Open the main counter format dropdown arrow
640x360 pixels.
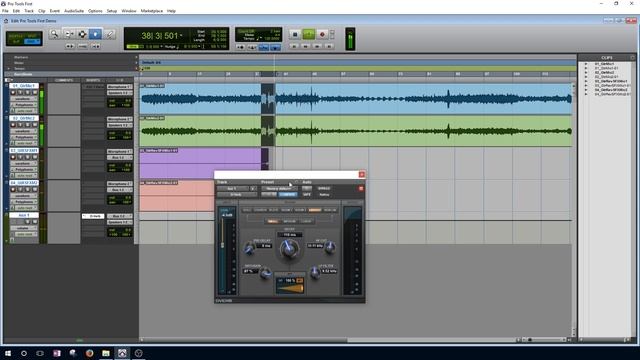coord(181,36)
